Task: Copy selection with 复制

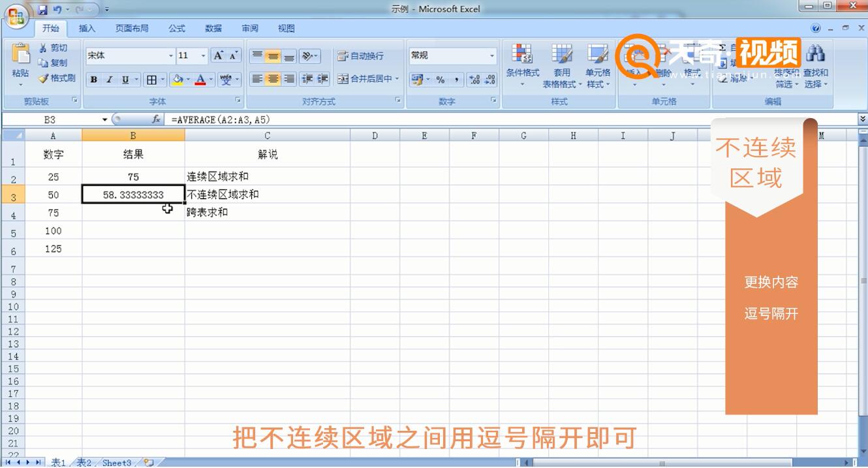Action: (53, 63)
